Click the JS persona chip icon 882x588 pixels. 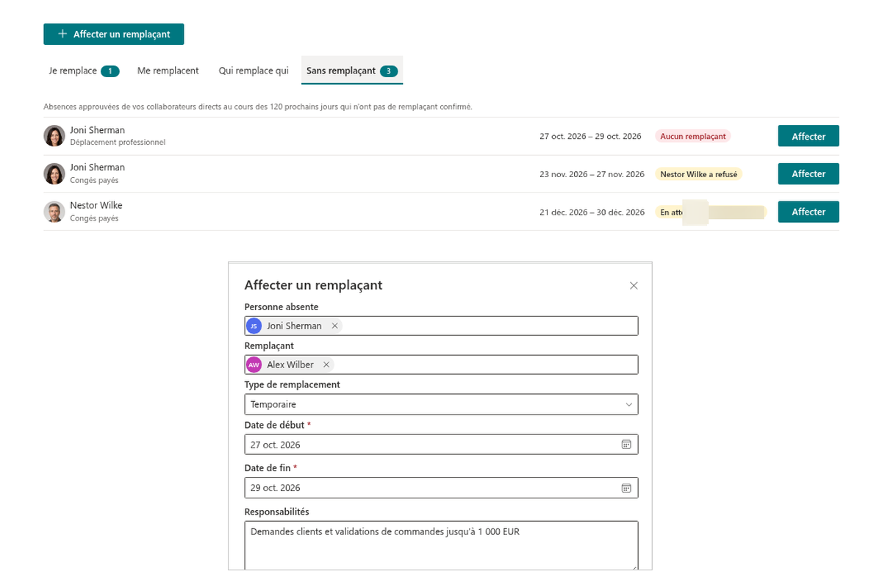(x=254, y=326)
